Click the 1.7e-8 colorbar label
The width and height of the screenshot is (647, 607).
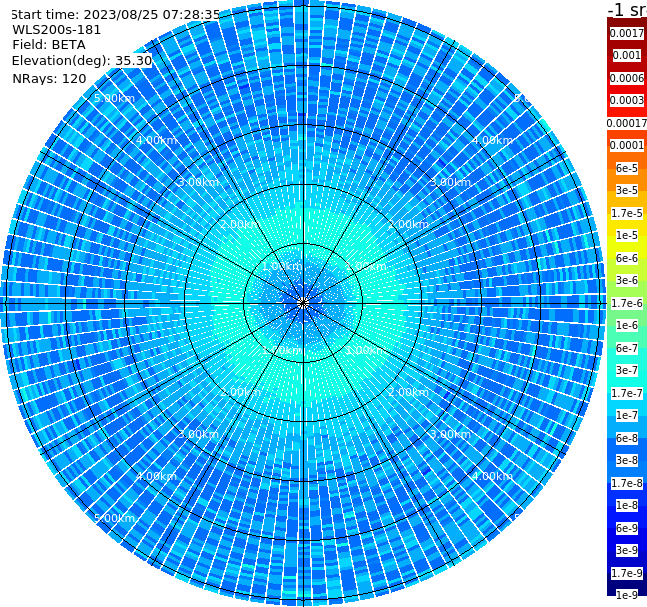627,483
